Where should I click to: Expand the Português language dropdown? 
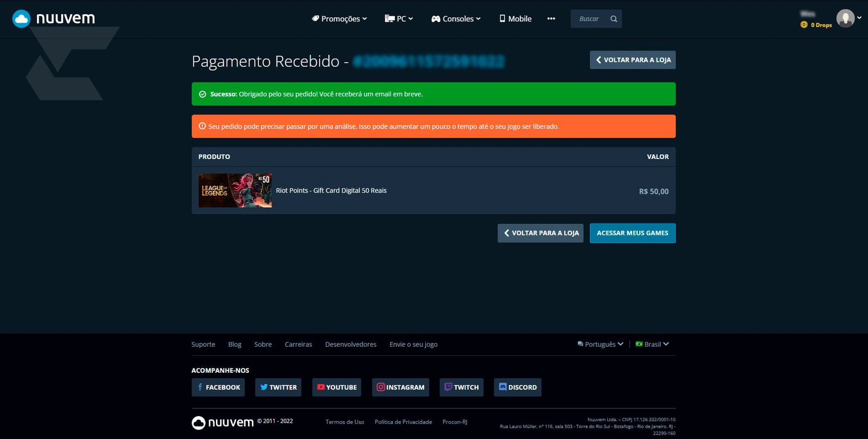pos(600,344)
